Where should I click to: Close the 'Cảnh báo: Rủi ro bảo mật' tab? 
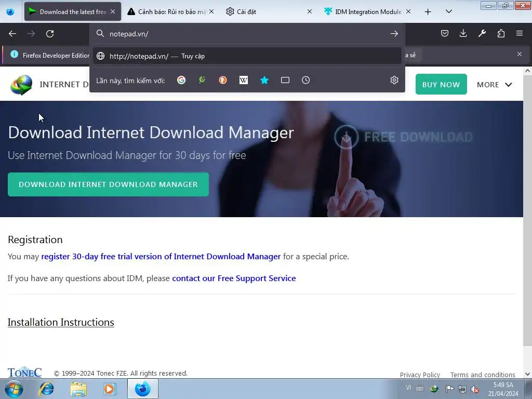[211, 11]
